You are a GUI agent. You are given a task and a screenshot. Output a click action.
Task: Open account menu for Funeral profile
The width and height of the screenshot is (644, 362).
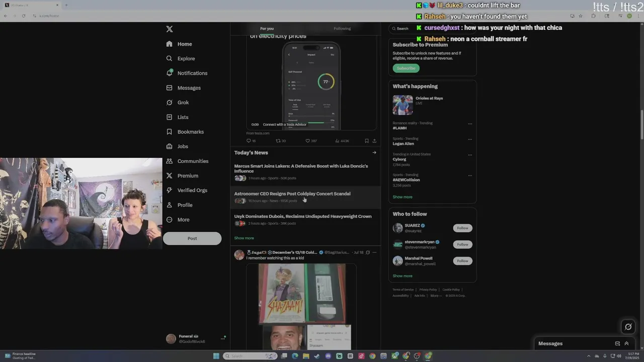196,339
